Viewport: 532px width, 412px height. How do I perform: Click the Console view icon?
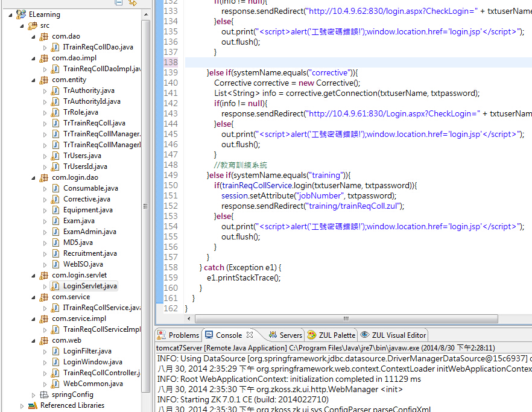coord(209,335)
